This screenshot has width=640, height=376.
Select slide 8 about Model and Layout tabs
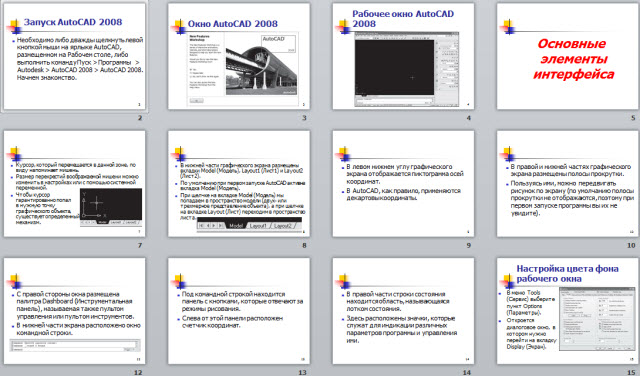pos(239,184)
